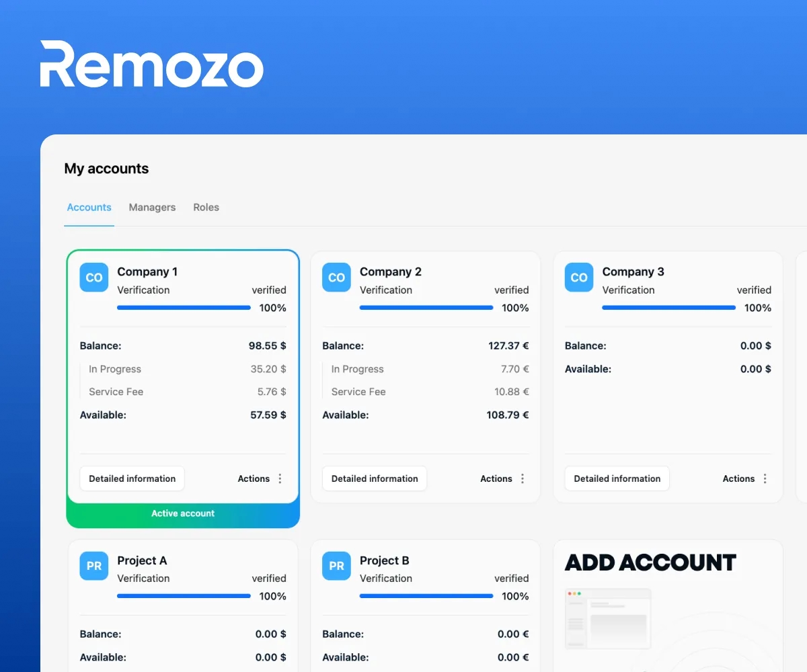
Task: Open the Company 3 CO avatar icon
Action: click(x=579, y=278)
